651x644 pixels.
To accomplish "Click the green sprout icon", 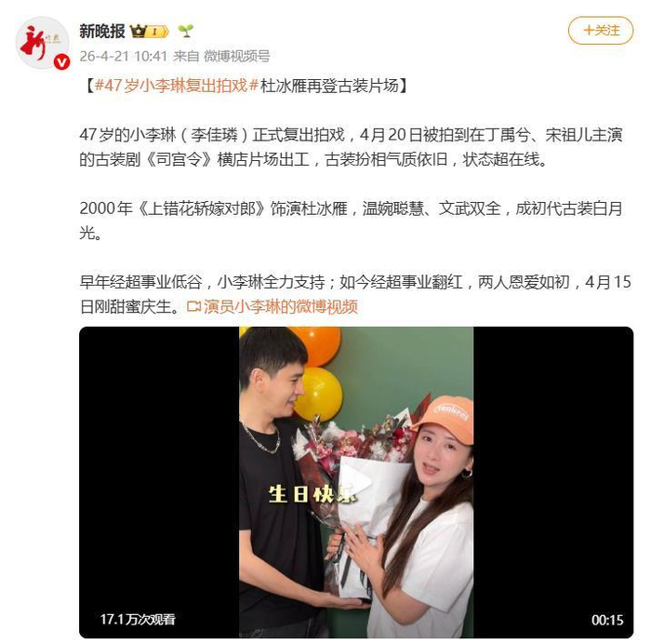I will [185, 31].
